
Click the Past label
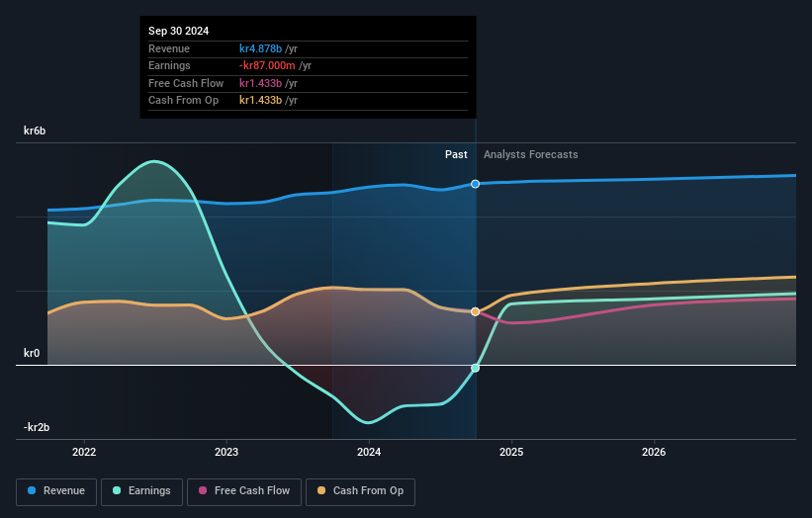click(456, 154)
